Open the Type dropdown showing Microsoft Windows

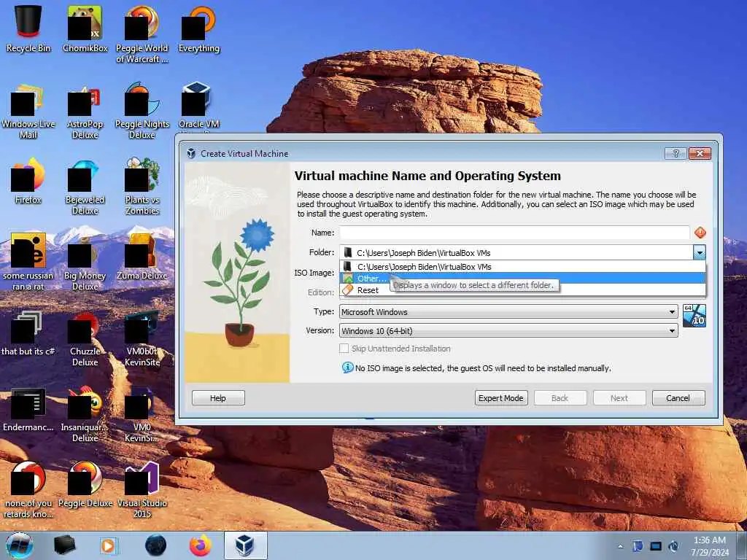(x=508, y=312)
